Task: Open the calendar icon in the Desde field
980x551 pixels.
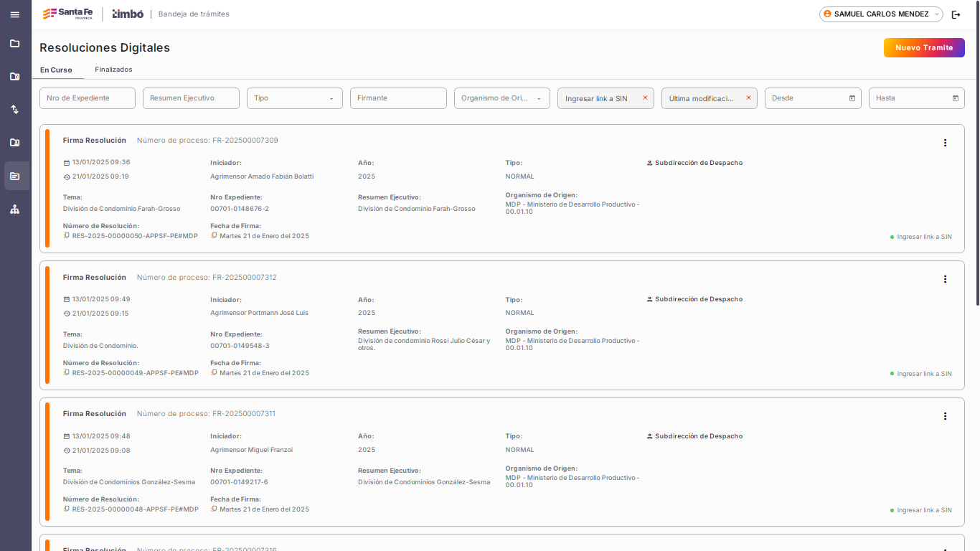Action: 852,98
